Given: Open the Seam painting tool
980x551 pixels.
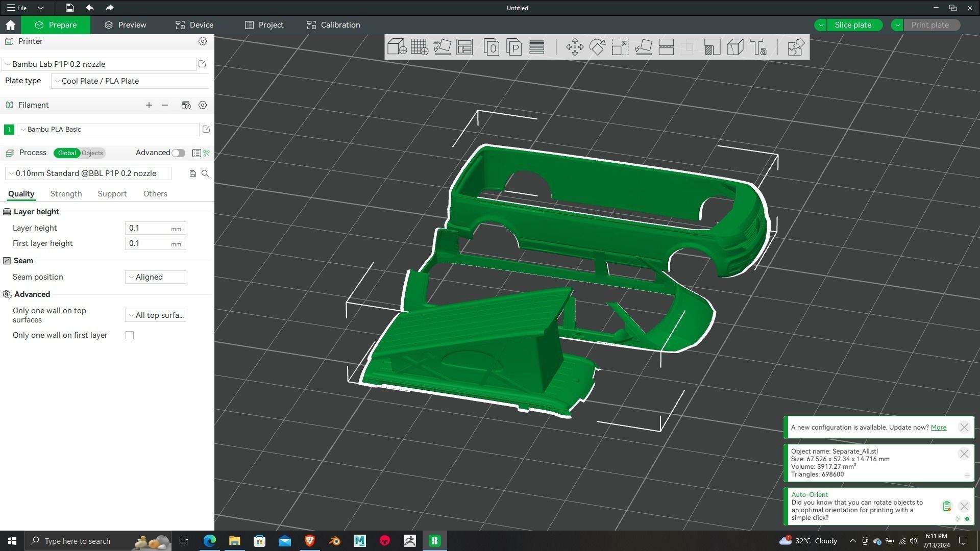Looking at the screenshot, I should pyautogui.click(x=735, y=47).
